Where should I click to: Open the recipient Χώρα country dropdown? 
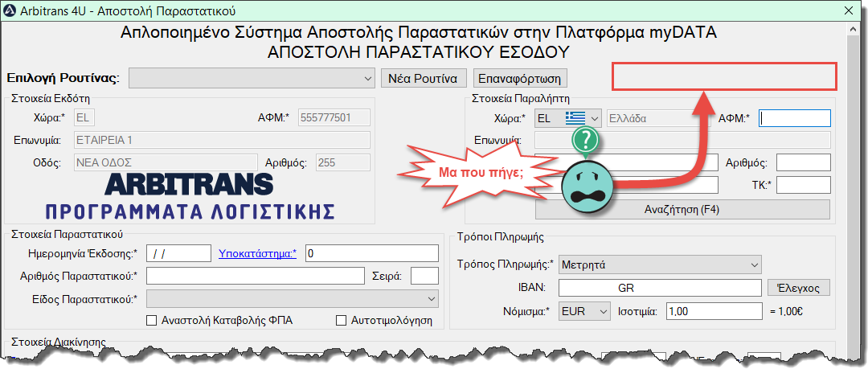coord(568,118)
